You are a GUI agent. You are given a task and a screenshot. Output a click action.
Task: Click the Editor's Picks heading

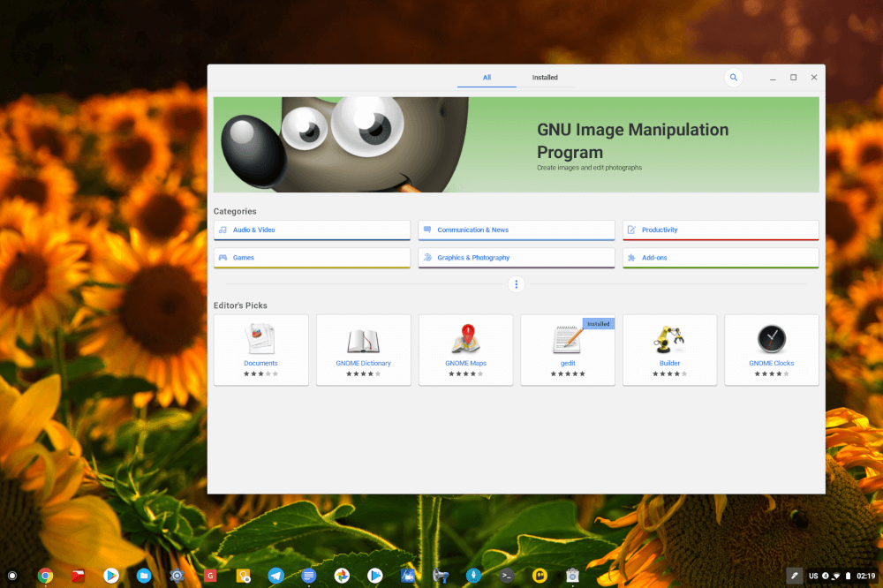pyautogui.click(x=240, y=305)
